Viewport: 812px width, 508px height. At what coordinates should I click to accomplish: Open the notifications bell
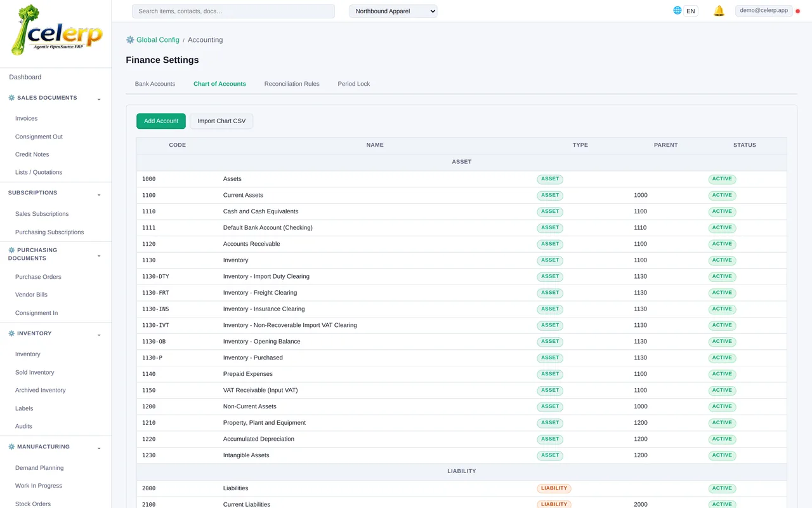(719, 11)
